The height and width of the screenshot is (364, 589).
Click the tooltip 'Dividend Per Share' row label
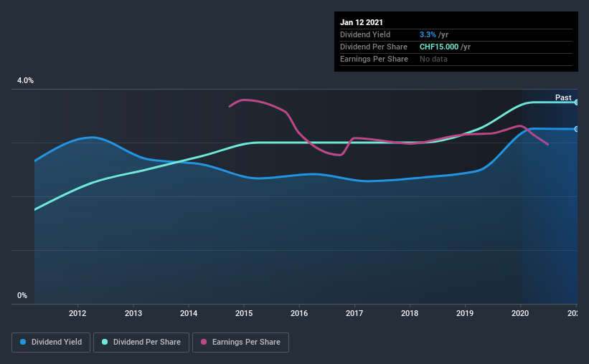tap(373, 47)
